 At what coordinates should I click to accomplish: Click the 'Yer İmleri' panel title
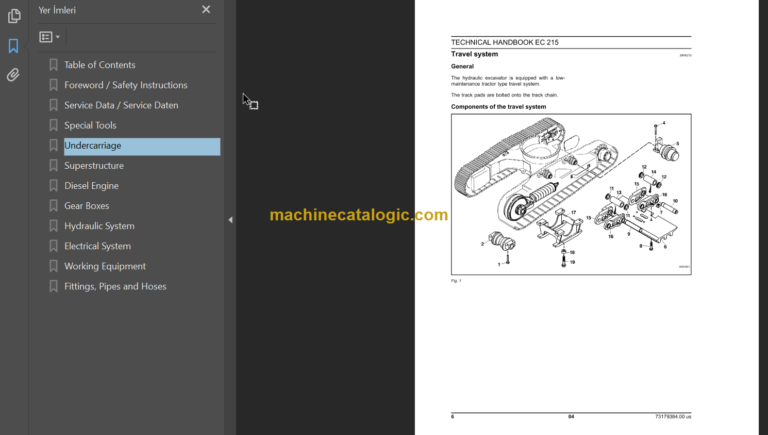click(57, 10)
